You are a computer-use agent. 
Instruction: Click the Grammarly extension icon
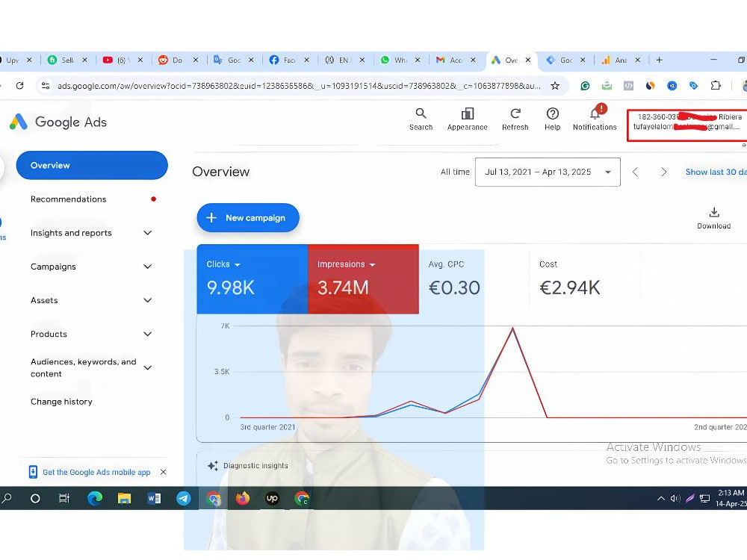tap(585, 86)
